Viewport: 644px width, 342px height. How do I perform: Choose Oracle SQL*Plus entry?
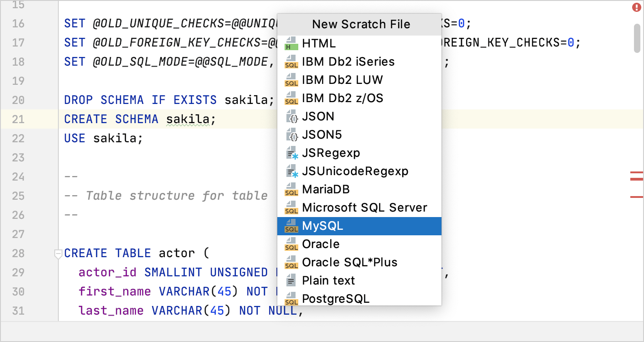(x=349, y=263)
